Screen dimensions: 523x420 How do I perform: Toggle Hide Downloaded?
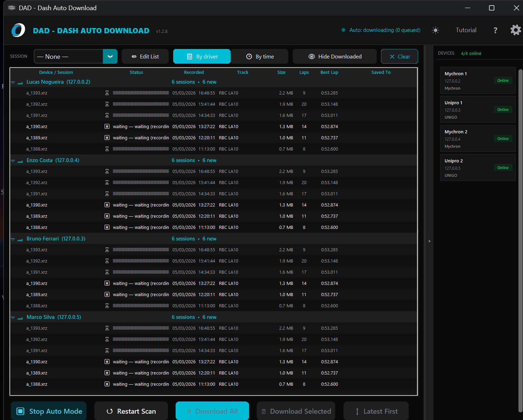point(335,56)
